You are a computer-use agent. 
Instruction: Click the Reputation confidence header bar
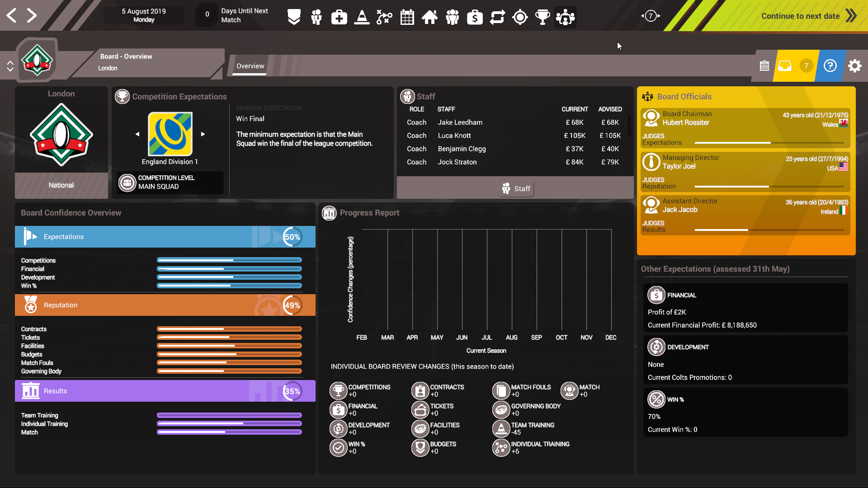tap(165, 305)
